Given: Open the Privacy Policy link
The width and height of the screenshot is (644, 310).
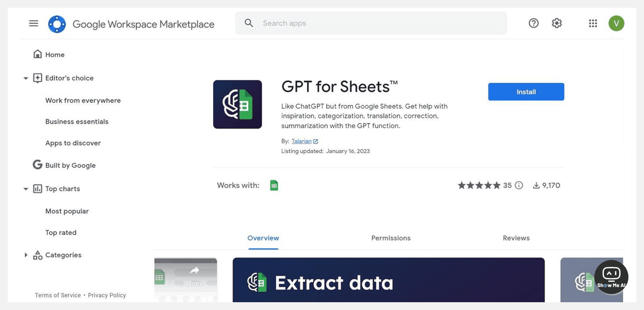Looking at the screenshot, I should [107, 295].
